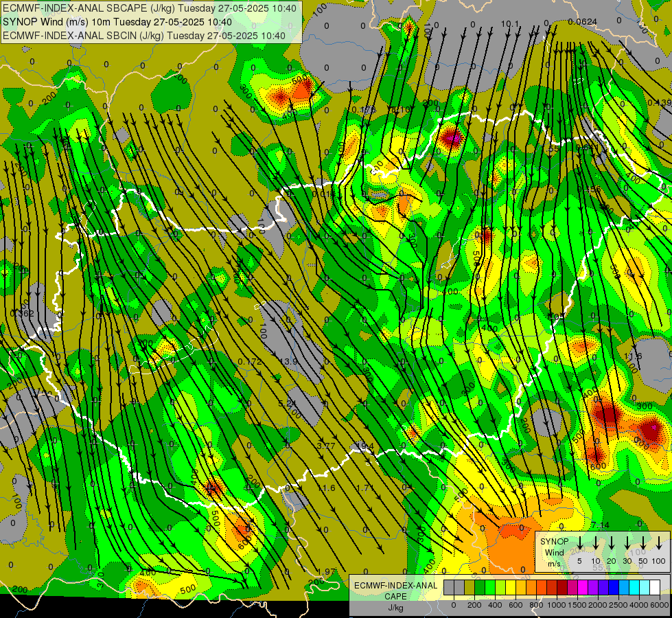Screen dimensions: 672x618
Task: Select the white swatch at legend end
Action: coord(656,587)
